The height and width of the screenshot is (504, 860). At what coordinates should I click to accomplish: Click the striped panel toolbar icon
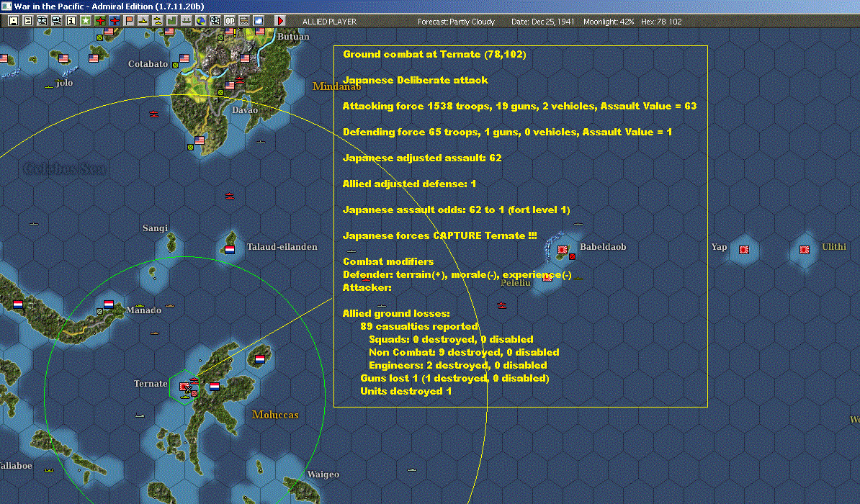click(x=244, y=21)
